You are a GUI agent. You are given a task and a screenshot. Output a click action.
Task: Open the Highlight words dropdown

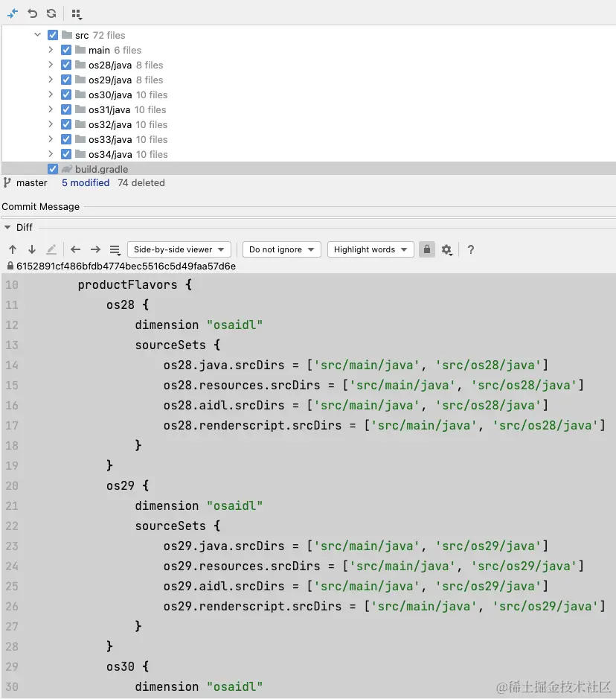coord(370,249)
